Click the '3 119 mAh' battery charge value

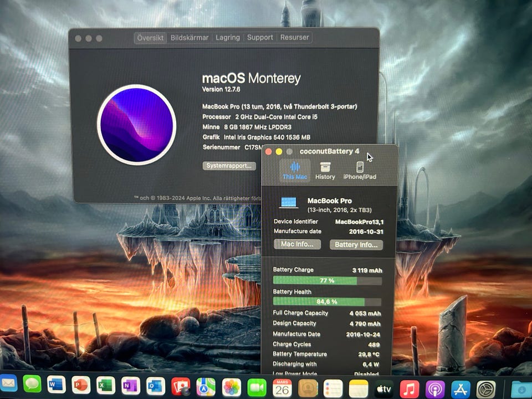pos(367,270)
